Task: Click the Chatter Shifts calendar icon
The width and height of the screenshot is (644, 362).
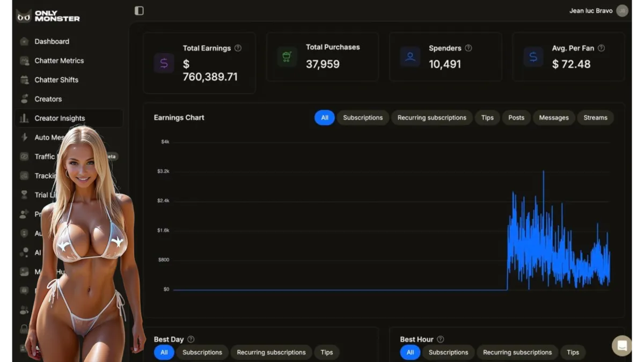Action: [24, 80]
